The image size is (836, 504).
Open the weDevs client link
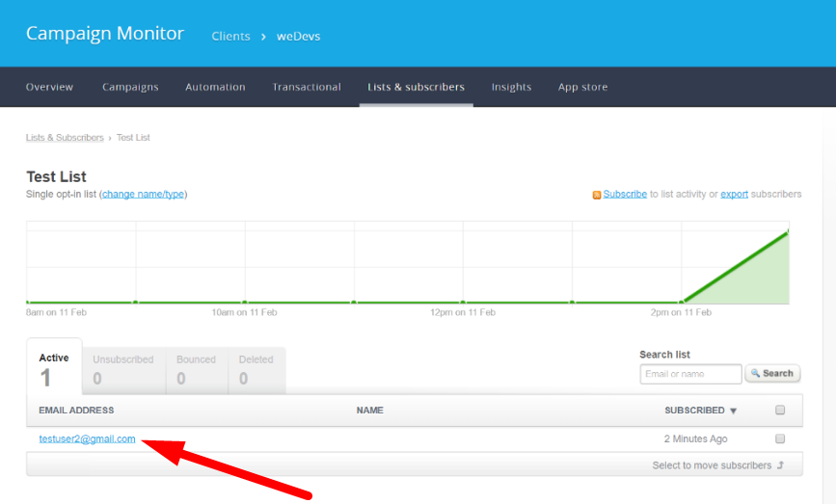tap(299, 37)
